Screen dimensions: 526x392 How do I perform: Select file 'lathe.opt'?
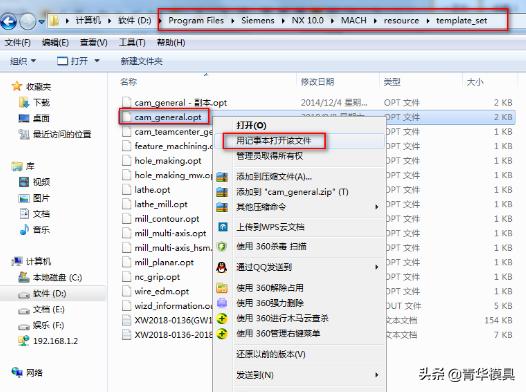tap(146, 190)
